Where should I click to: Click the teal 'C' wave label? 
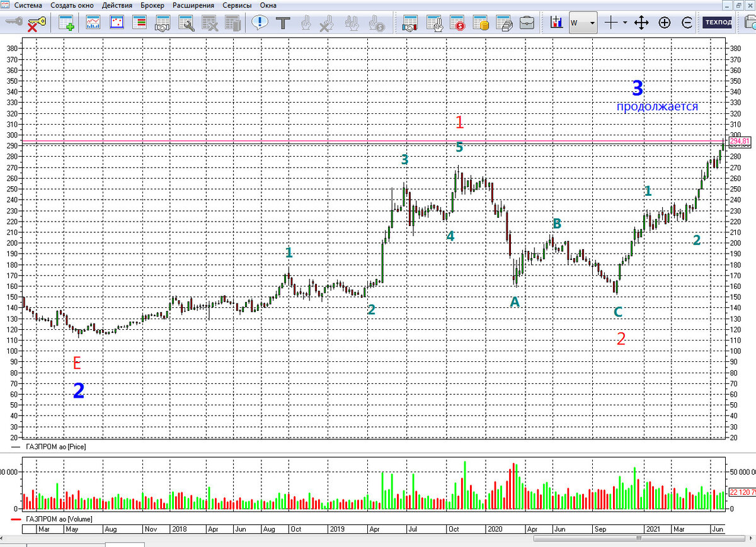coord(618,312)
